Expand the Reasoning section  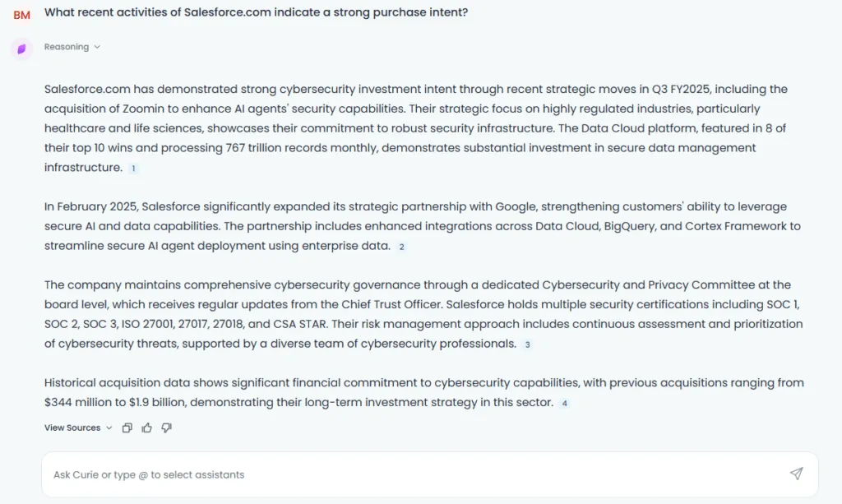(x=67, y=47)
